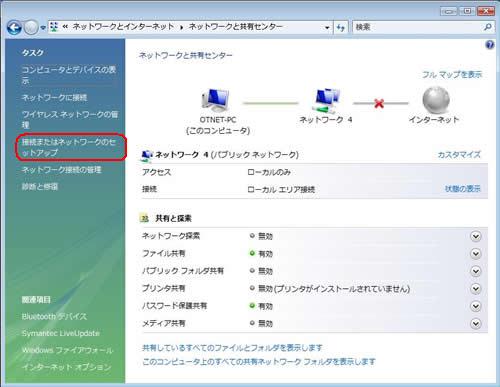The image size is (500, 387).
Task: Click the red X connection error mark
Action: [379, 103]
